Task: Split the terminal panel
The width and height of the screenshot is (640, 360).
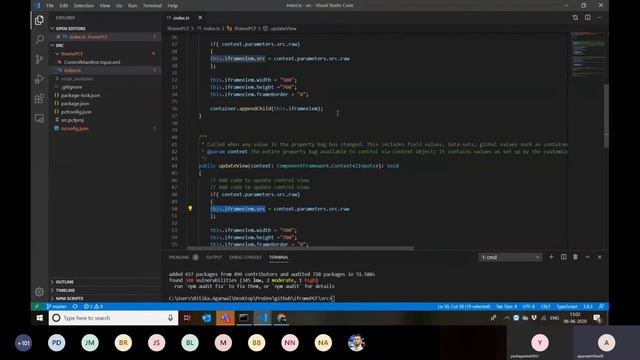Action: coord(563,257)
